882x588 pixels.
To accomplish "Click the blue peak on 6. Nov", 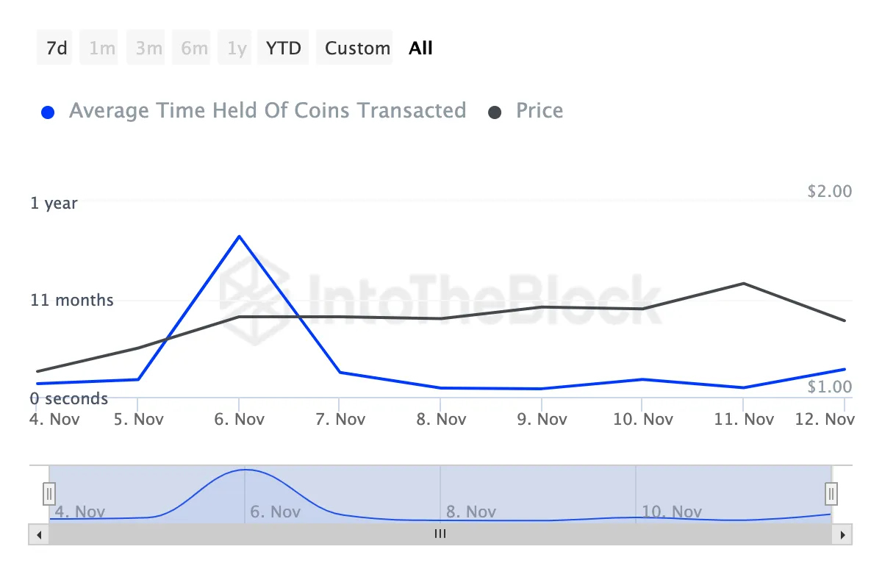I will (x=239, y=237).
